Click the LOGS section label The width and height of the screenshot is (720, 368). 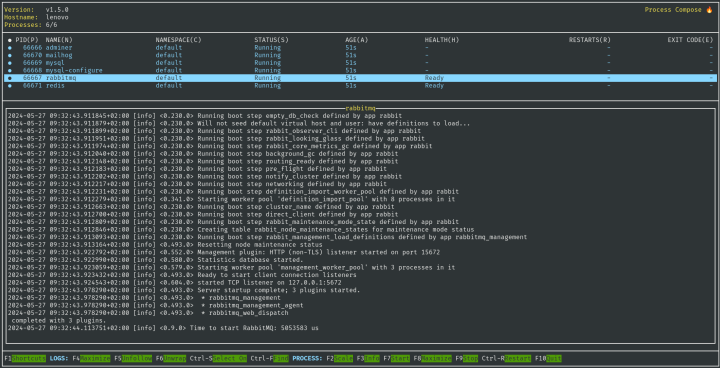point(59,358)
